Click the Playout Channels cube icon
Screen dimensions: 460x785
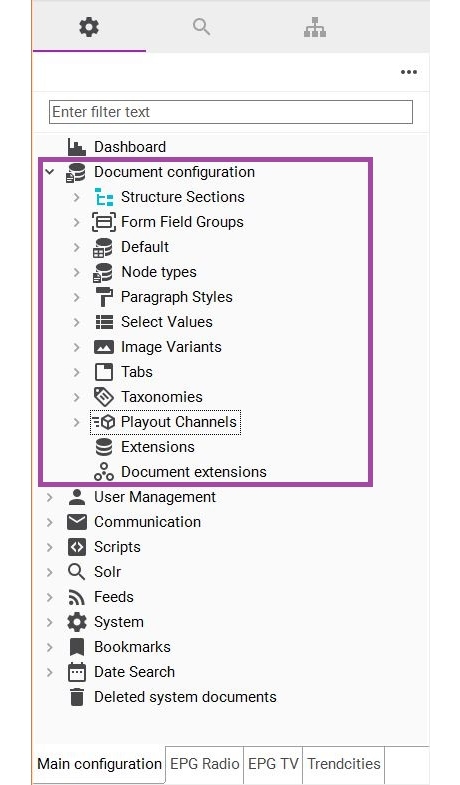(104, 422)
